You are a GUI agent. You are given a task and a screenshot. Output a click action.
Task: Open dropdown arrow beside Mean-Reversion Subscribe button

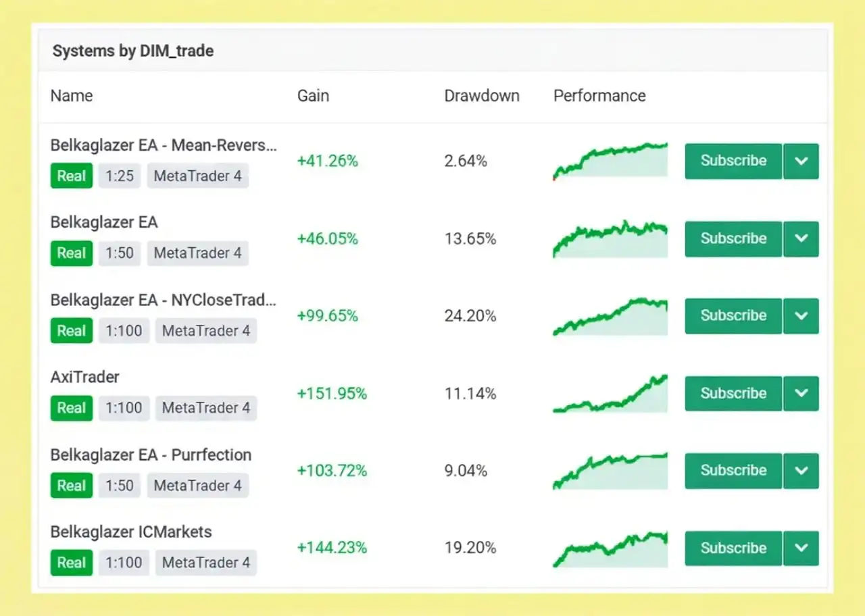[801, 161]
